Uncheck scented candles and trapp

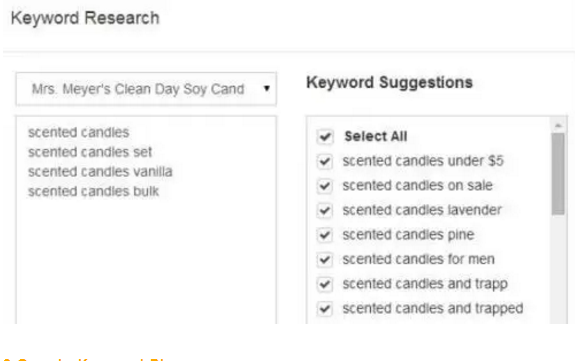click(x=325, y=284)
